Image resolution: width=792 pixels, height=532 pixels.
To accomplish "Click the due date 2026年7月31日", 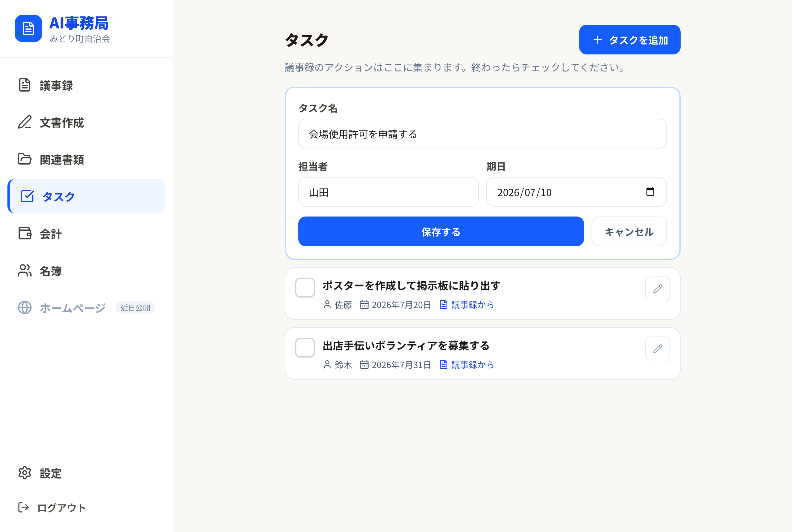I will pyautogui.click(x=401, y=365).
